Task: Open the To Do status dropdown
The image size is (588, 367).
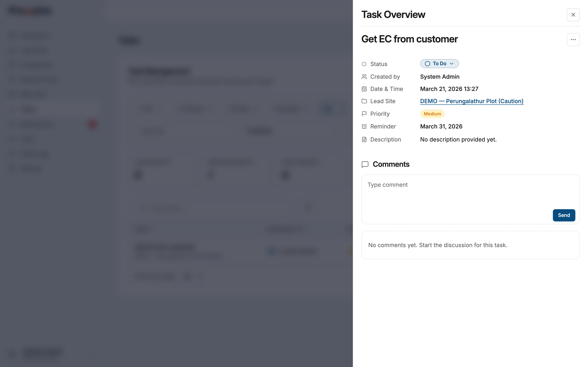Action: 439,64
